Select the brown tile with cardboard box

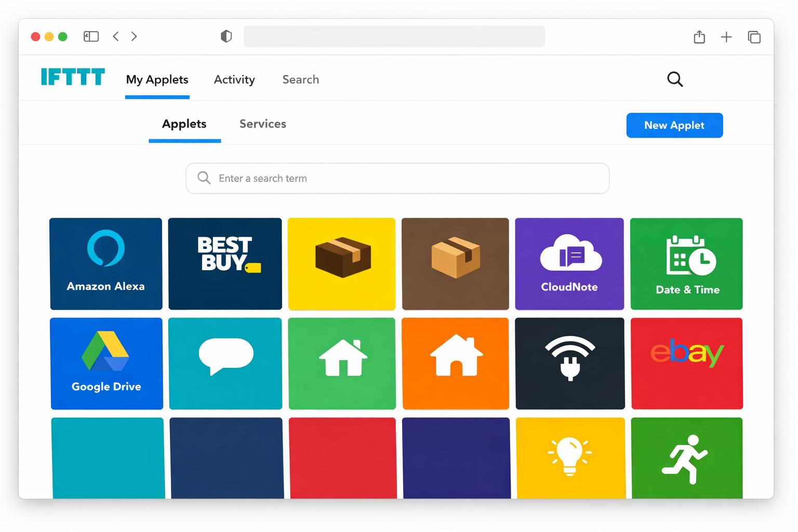pos(455,264)
